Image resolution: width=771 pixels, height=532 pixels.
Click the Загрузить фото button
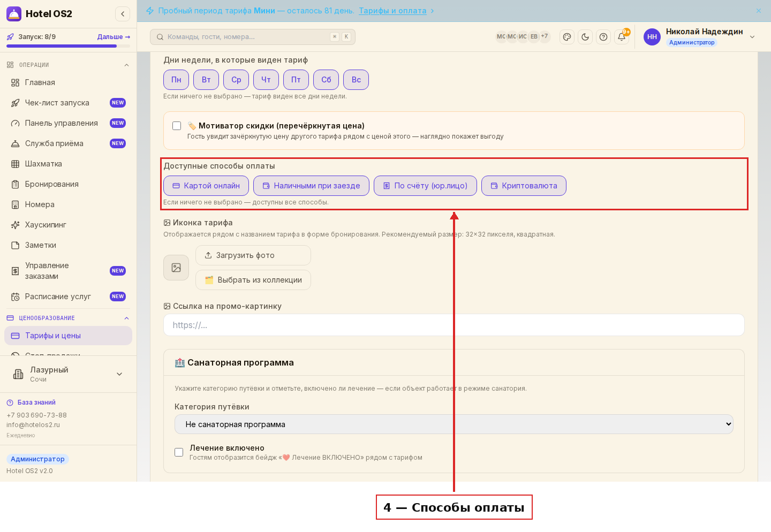253,255
